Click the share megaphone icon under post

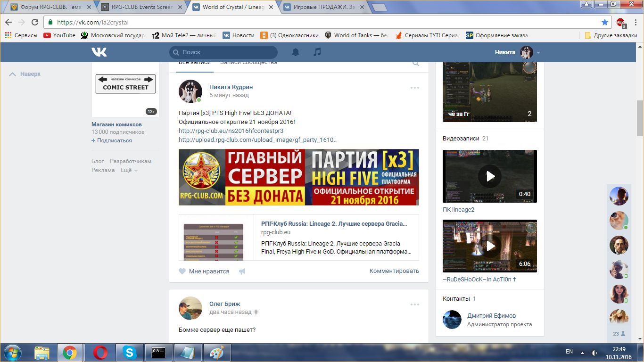point(242,271)
